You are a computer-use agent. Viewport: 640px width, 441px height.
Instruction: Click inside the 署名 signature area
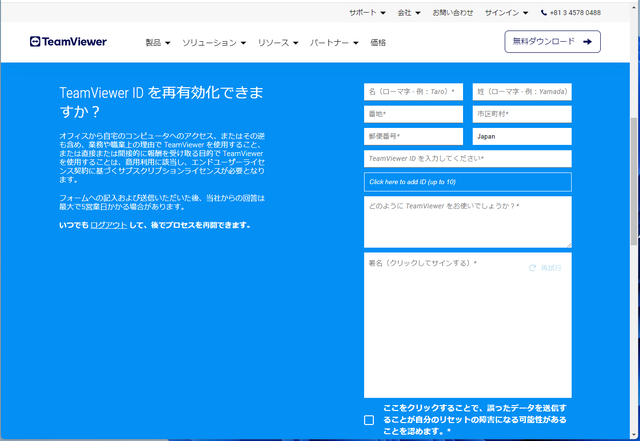(468, 325)
